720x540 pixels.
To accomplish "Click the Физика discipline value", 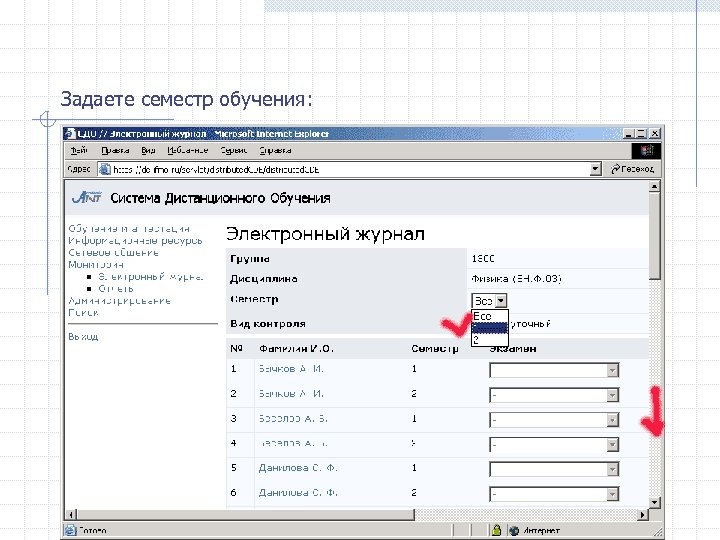I will pyautogui.click(x=517, y=279).
